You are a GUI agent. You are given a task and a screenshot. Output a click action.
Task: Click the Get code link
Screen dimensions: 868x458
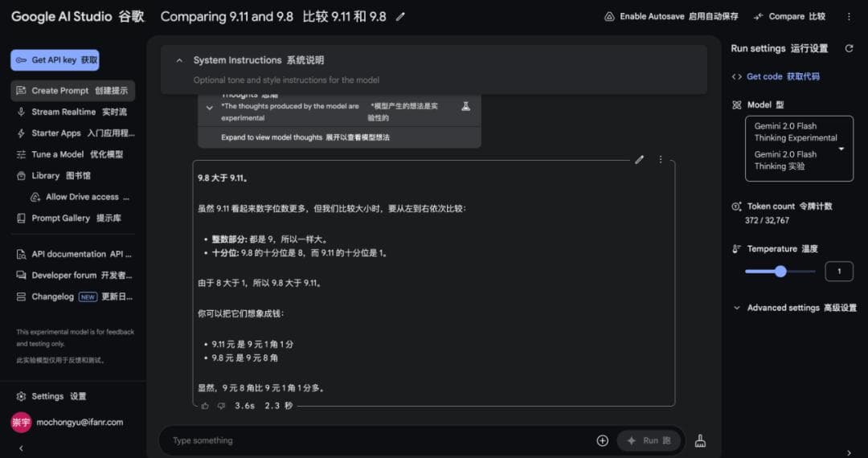(776, 76)
